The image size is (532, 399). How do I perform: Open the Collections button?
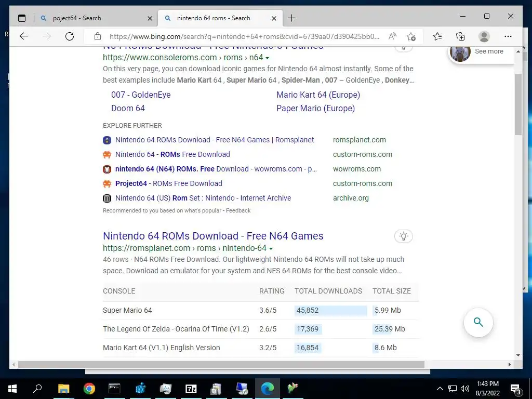click(460, 36)
